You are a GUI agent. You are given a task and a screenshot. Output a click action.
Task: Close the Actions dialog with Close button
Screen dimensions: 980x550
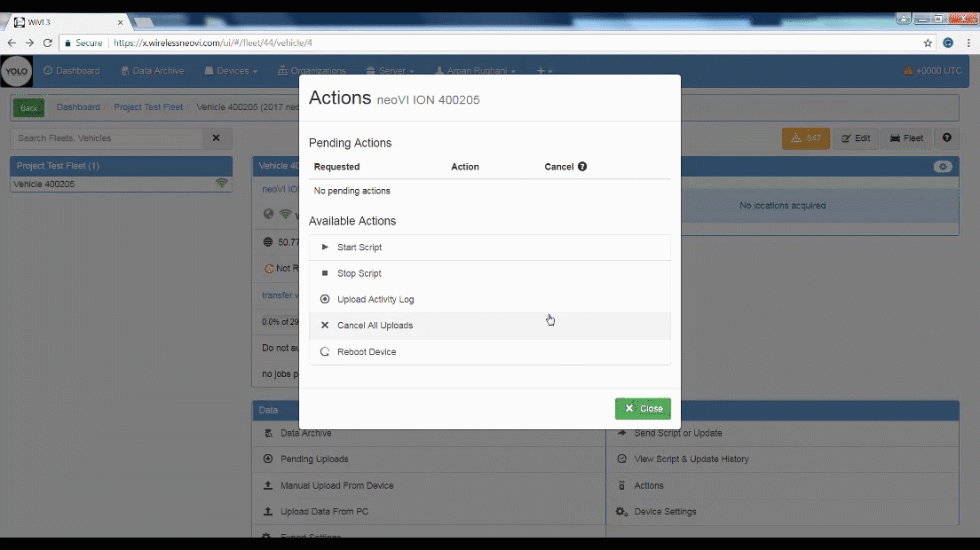coord(643,408)
